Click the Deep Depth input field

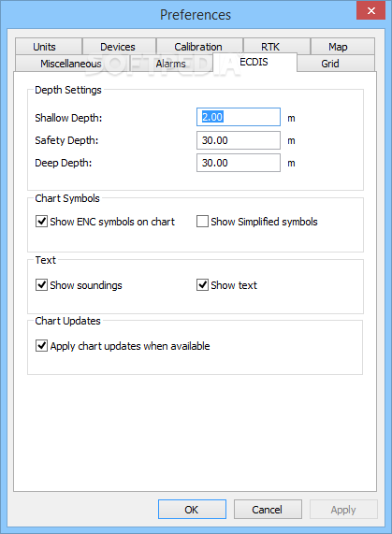239,163
